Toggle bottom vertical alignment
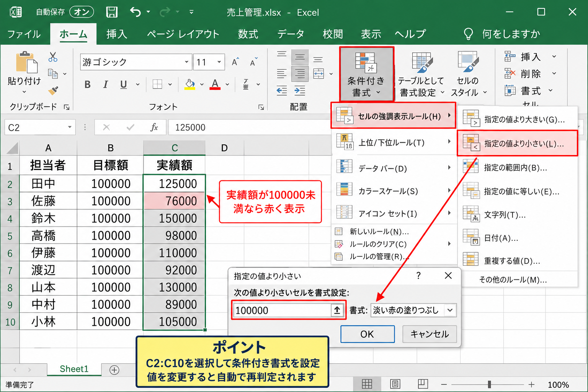 (x=318, y=59)
